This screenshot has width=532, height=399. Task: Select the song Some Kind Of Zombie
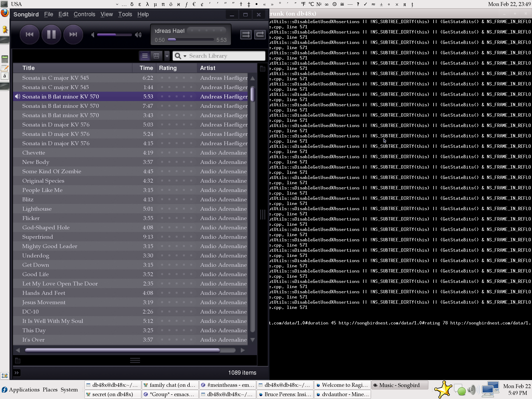(130, 171)
